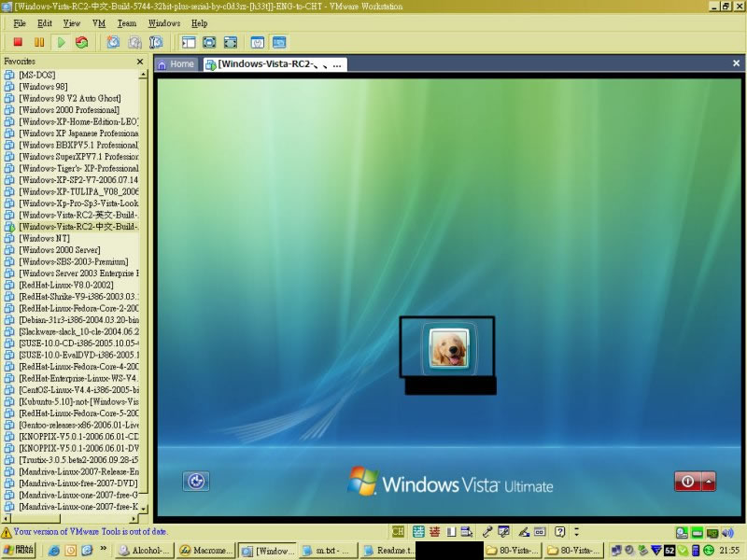747x560 pixels.
Task: Open the Edit menu
Action: [45, 23]
